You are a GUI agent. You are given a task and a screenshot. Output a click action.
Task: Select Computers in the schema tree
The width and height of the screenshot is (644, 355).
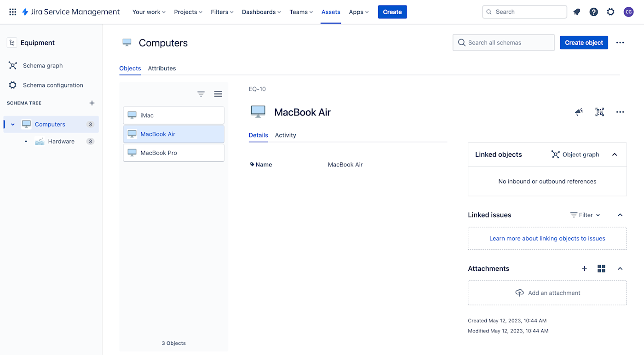50,124
